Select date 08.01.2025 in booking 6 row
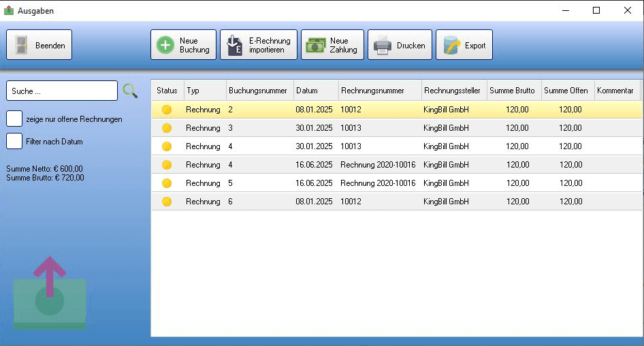The width and height of the screenshot is (644, 346). pos(314,202)
